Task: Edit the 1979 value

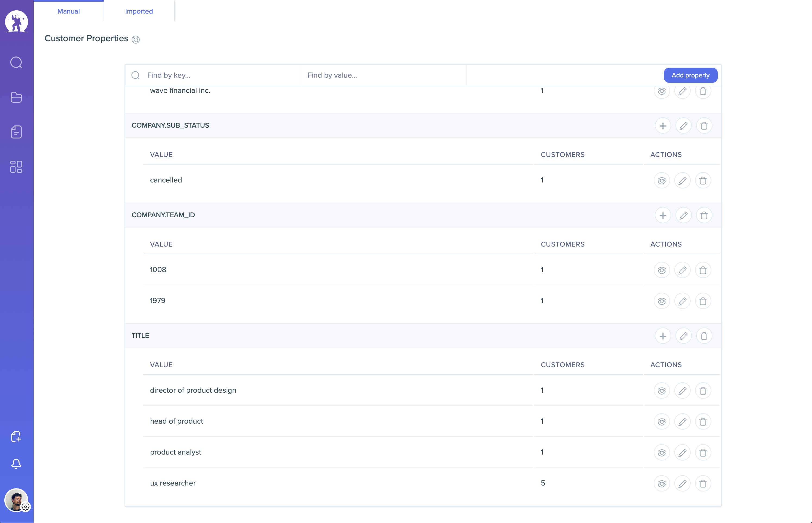Action: [x=682, y=301]
